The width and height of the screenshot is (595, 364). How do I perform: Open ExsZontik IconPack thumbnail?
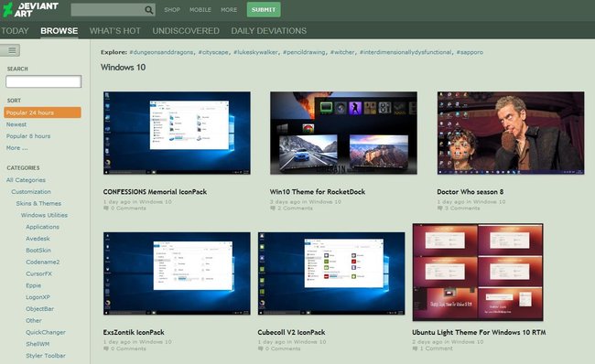[177, 273]
